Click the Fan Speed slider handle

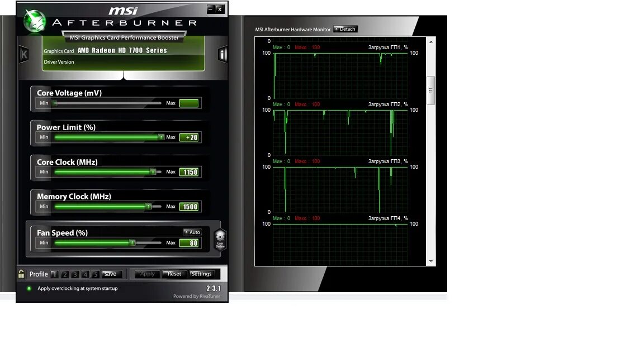132,242
